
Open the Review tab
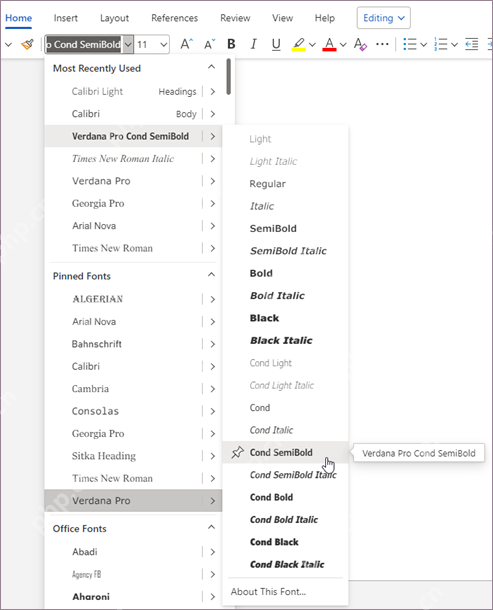pyautogui.click(x=235, y=18)
